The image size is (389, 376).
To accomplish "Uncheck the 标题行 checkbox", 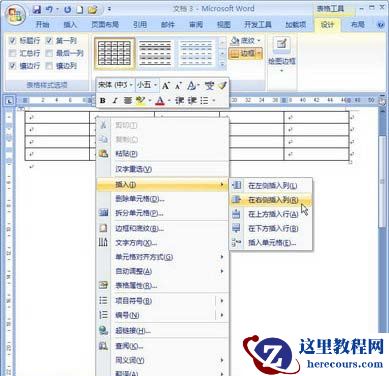I will point(12,41).
